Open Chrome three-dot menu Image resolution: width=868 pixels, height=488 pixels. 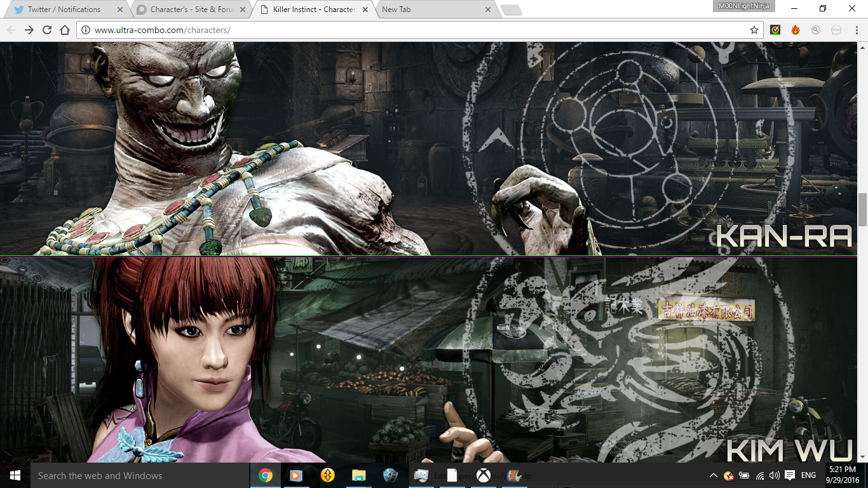coord(855,30)
